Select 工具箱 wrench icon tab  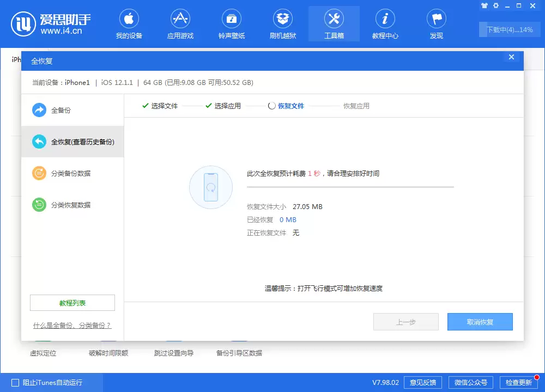pyautogui.click(x=334, y=19)
